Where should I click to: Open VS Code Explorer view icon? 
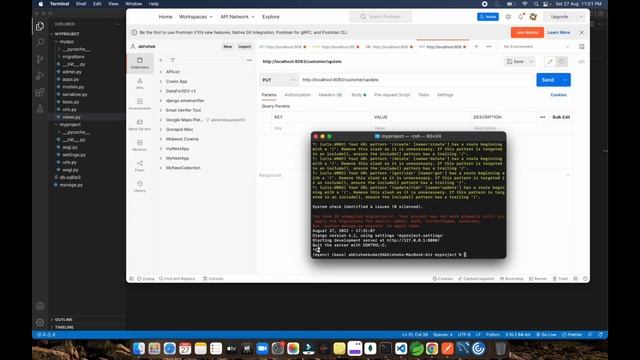click(x=40, y=27)
